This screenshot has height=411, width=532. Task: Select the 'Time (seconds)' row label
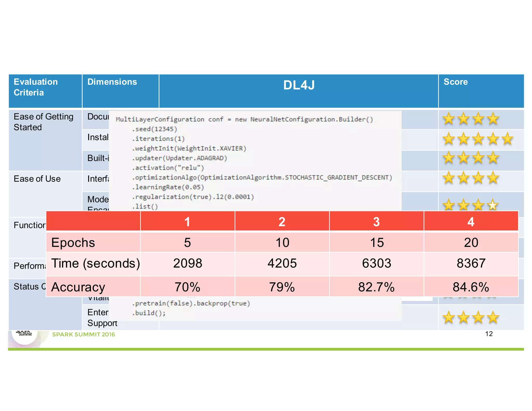pyautogui.click(x=96, y=263)
